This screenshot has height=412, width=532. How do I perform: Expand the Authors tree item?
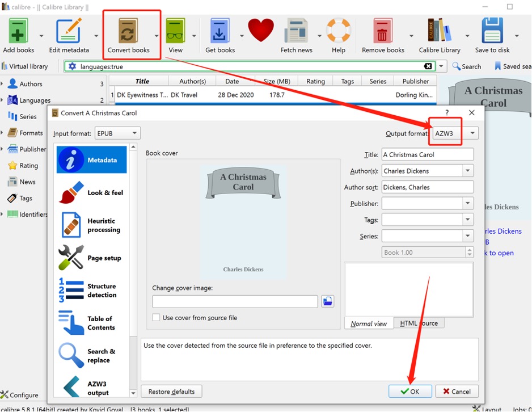coord(2,84)
